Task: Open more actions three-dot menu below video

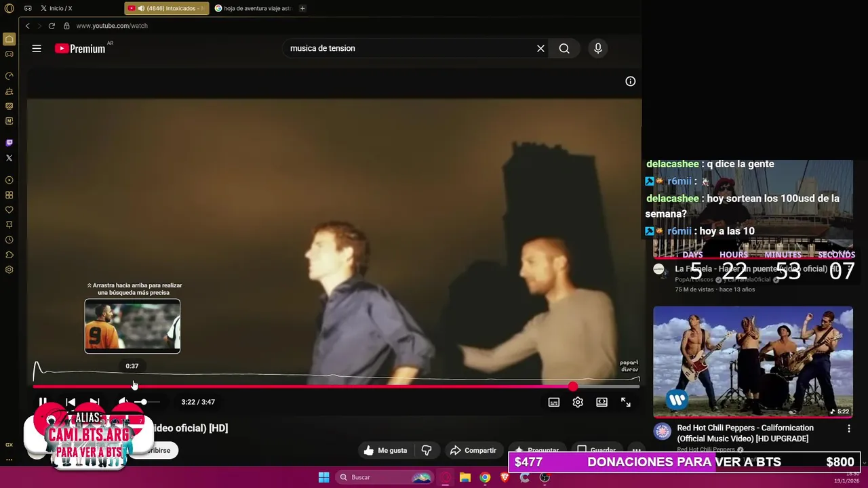Action: (636, 450)
